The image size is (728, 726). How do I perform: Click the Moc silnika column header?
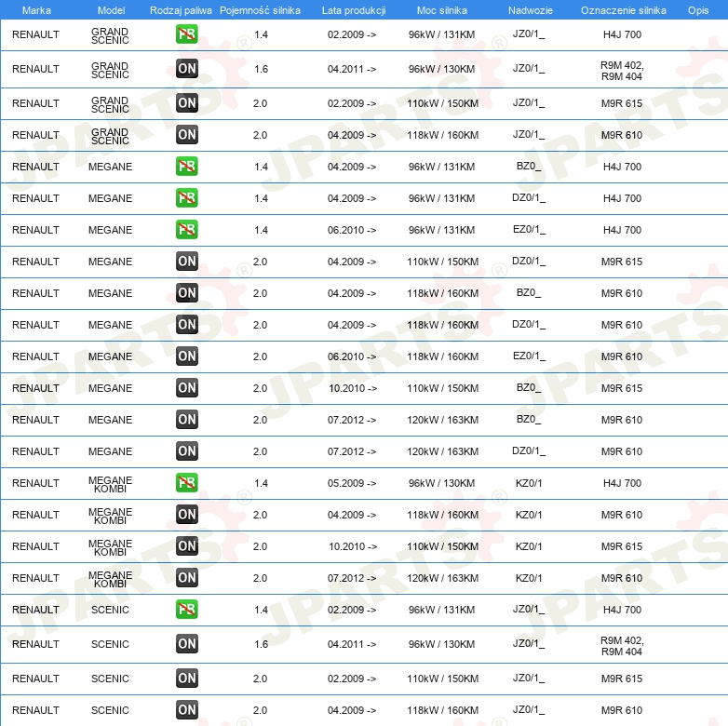tap(442, 9)
